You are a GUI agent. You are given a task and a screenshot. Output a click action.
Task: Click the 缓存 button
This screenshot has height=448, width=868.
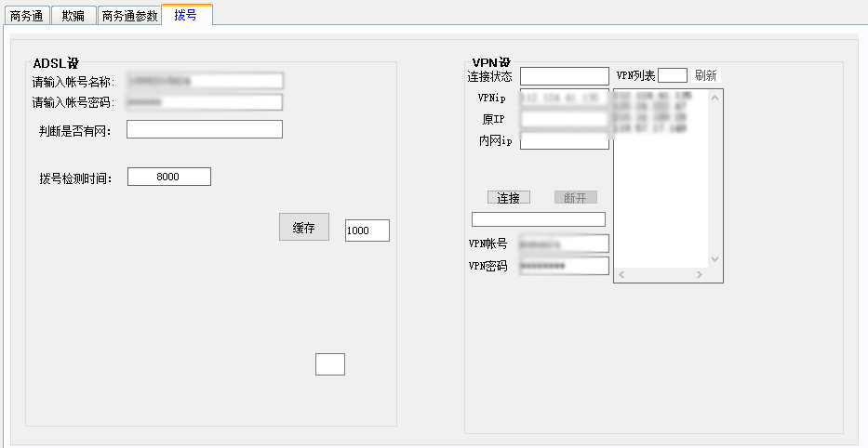303,228
